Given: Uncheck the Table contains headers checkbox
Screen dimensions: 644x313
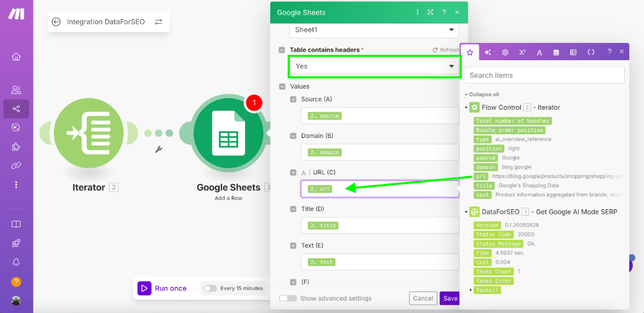Looking at the screenshot, I should 282,50.
